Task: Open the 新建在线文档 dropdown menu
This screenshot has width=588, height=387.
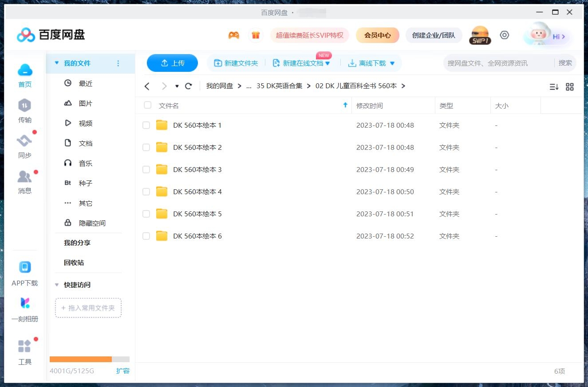Action: (x=328, y=63)
